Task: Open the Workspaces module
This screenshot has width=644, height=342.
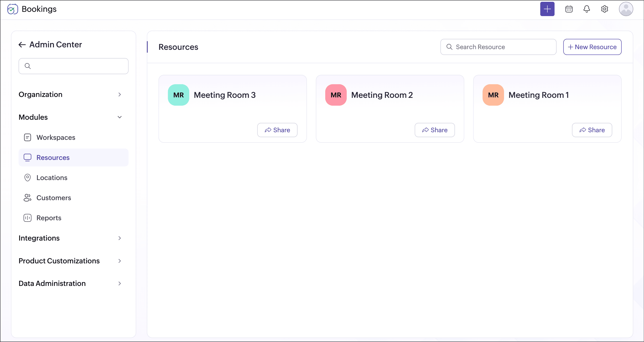Action: [73, 138]
